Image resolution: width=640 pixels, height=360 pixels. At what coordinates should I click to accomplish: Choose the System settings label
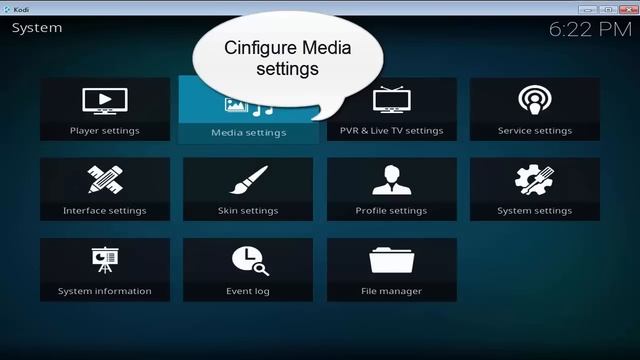[x=535, y=211]
